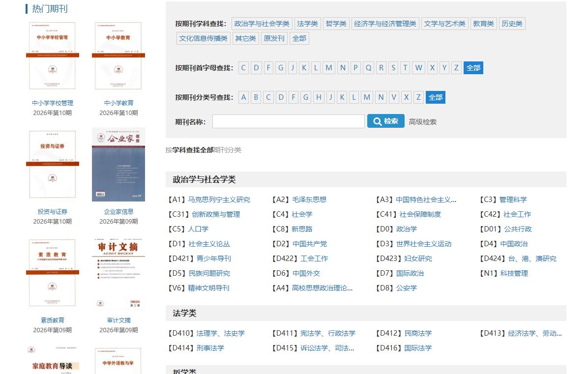Choose the 教育类 subject filter
Viewport: 588px width, 374px height.
[483, 24]
